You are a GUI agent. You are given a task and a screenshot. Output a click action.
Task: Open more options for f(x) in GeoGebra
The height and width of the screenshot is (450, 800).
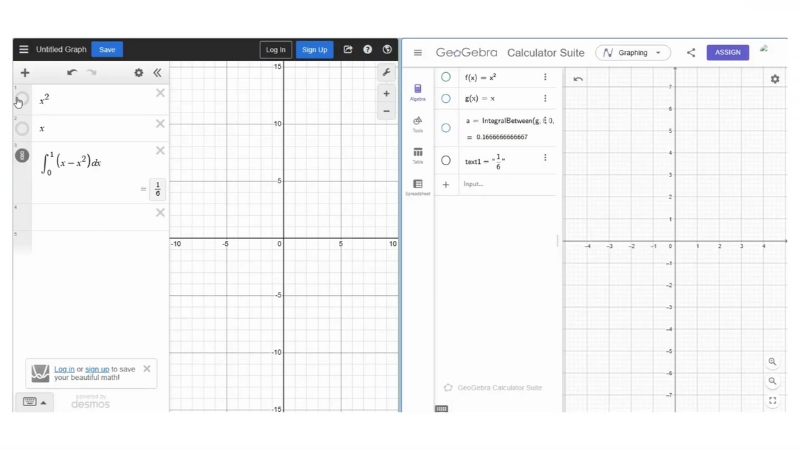545,77
